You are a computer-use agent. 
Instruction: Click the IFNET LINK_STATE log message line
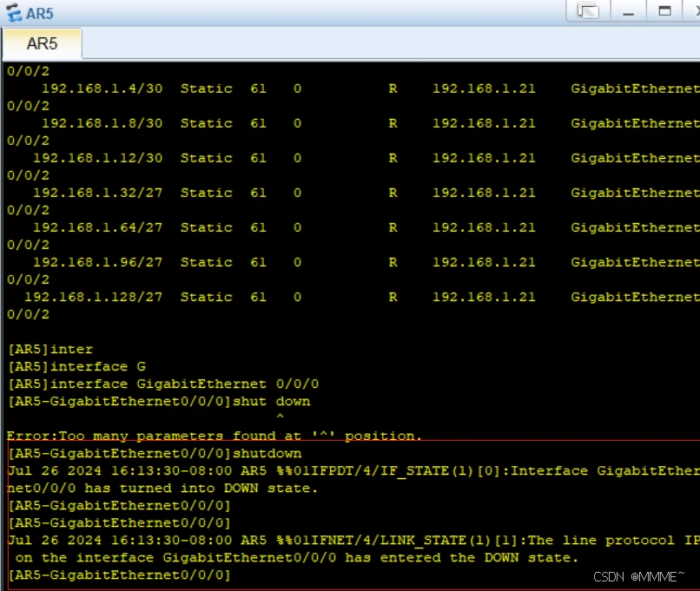pyautogui.click(x=347, y=540)
